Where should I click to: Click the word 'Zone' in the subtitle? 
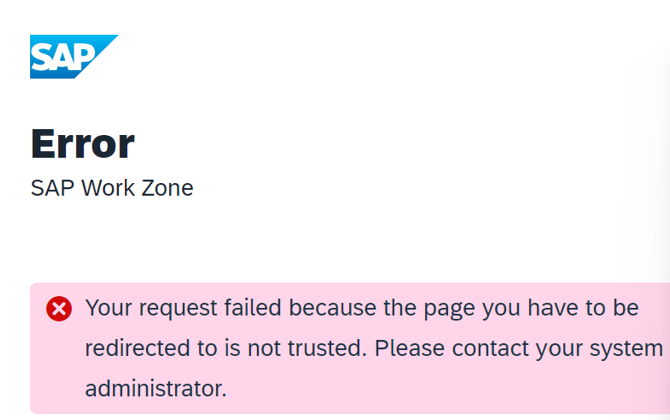[167, 188]
